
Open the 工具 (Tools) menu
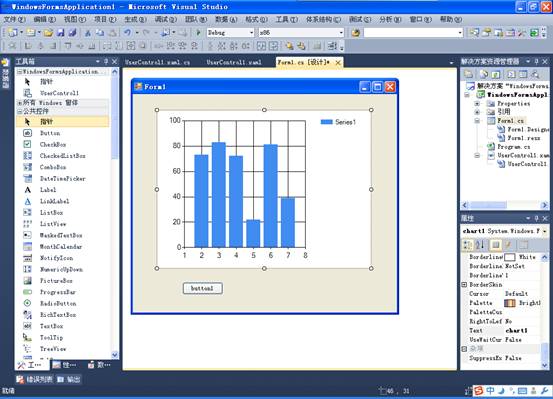coord(287,19)
